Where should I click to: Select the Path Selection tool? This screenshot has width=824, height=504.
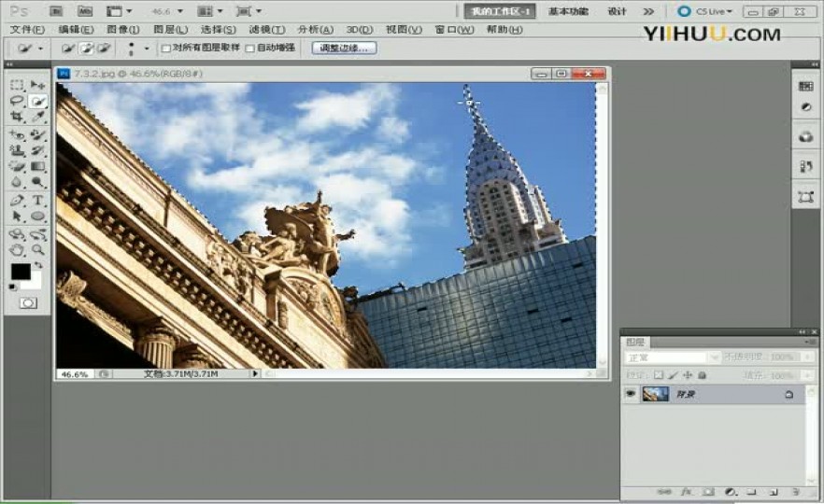pyautogui.click(x=18, y=216)
